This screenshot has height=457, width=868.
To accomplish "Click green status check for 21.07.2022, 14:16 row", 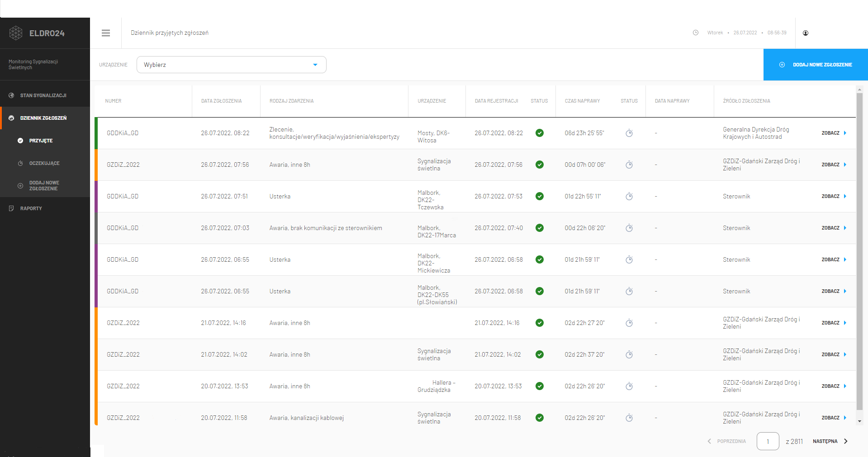I will tap(539, 323).
